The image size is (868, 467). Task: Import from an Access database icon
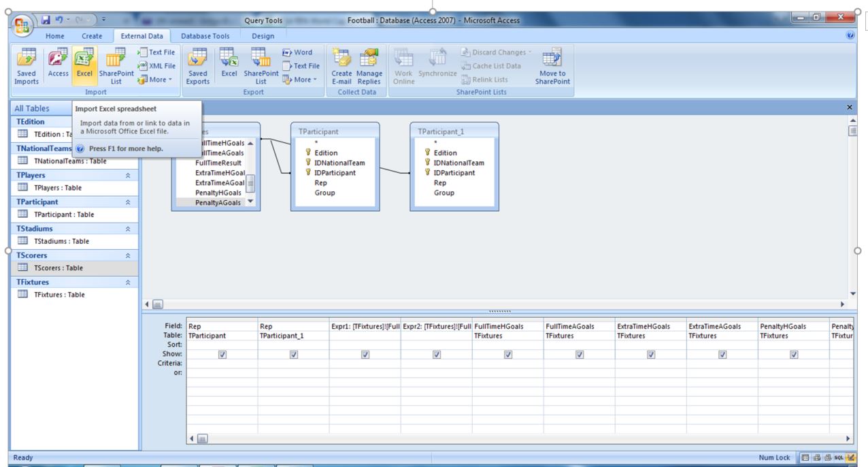click(x=56, y=66)
